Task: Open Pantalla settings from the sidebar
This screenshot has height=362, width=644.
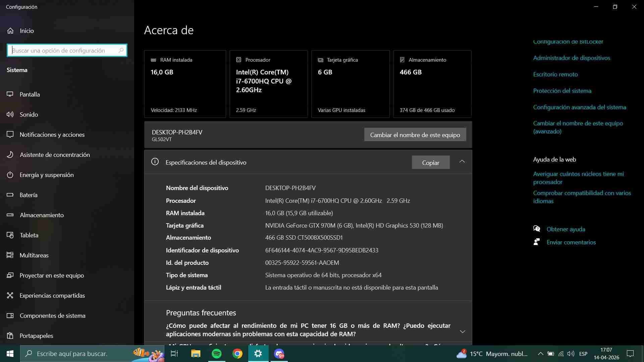Action: [x=30, y=94]
